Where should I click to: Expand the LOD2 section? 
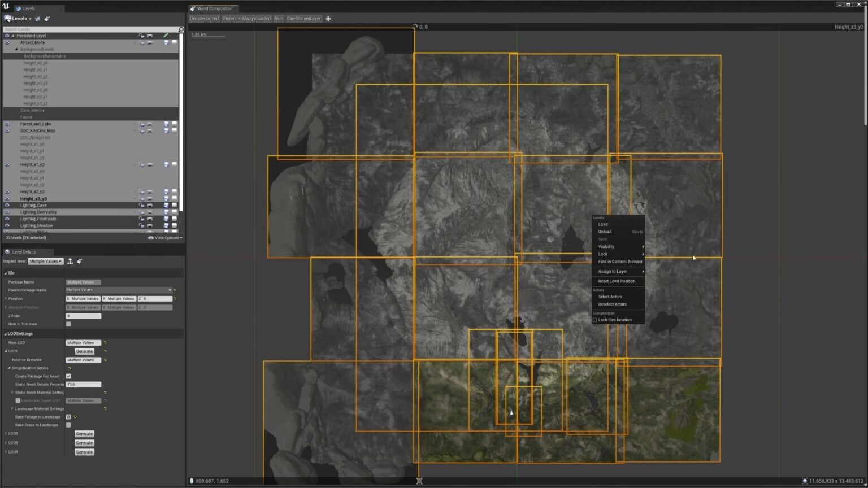click(x=6, y=433)
